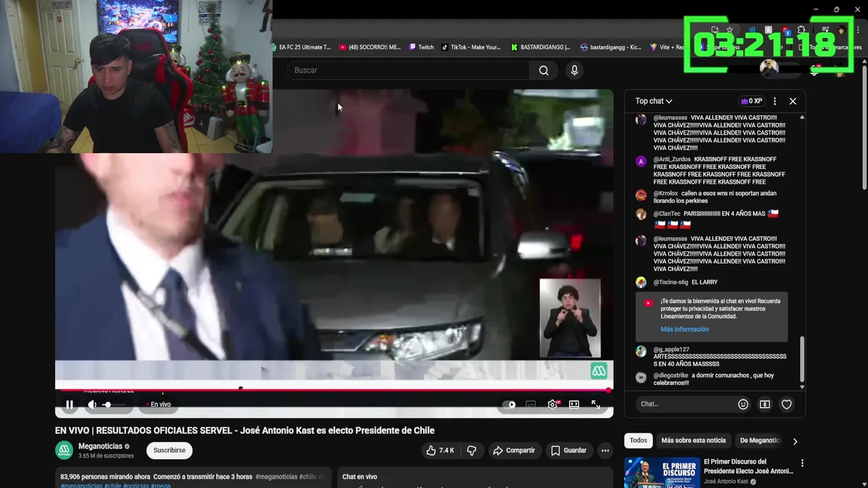Click @Tocina-s6g username in chat
This screenshot has width=868, height=488.
pos(671,282)
